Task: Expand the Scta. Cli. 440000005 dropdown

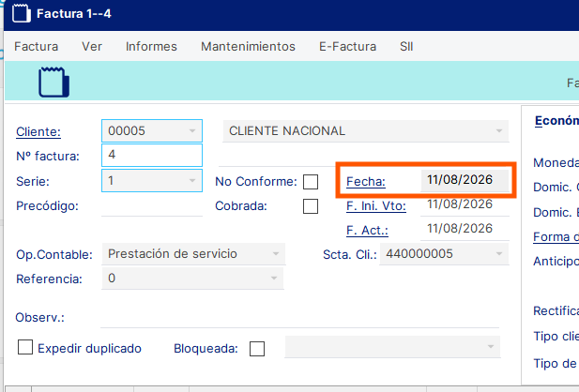Action: (499, 254)
